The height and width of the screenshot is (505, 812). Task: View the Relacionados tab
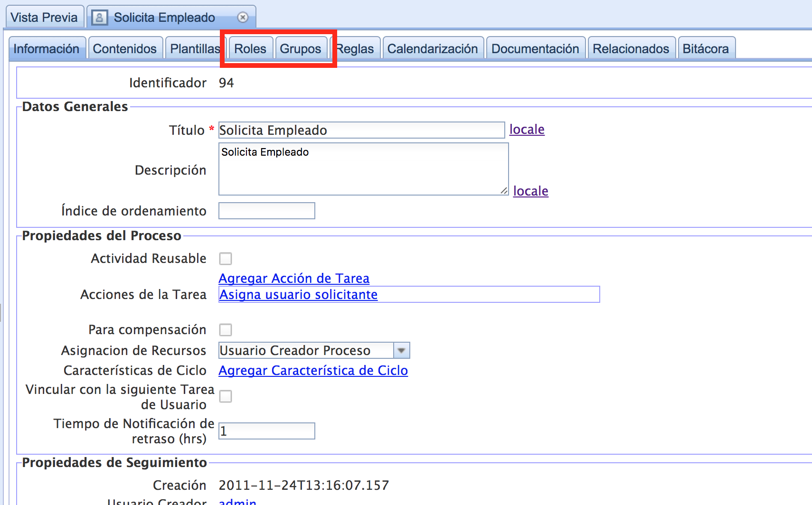coord(631,48)
